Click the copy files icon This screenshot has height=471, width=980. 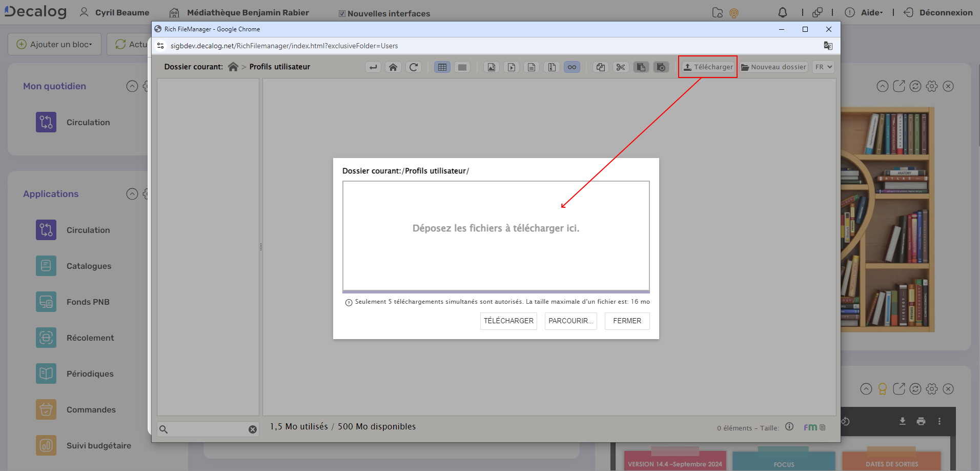click(x=601, y=67)
